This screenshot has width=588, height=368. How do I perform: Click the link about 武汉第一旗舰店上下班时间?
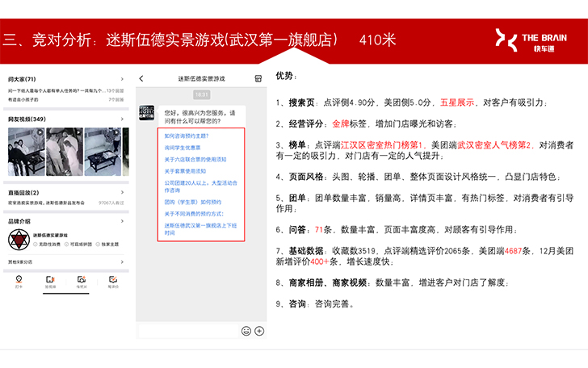(200, 229)
